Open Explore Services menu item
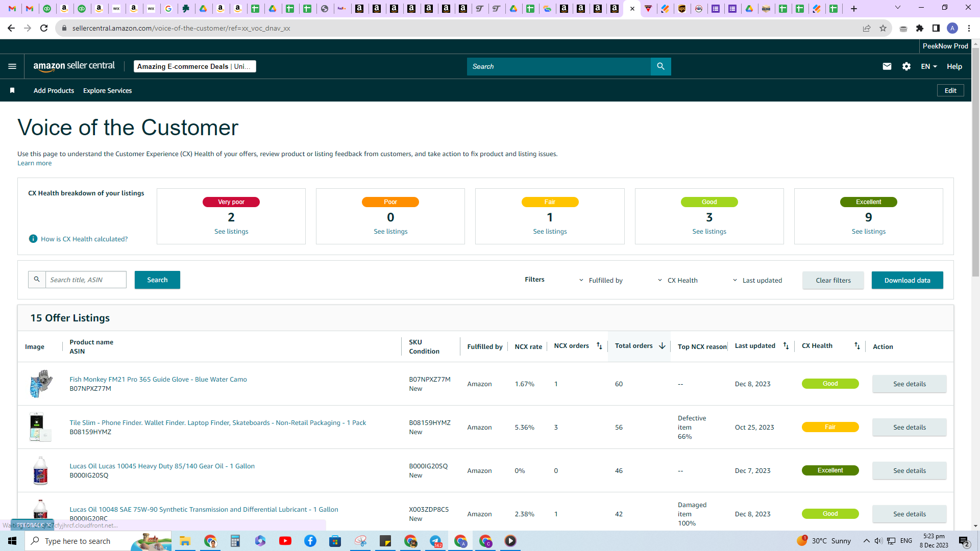 pyautogui.click(x=107, y=90)
